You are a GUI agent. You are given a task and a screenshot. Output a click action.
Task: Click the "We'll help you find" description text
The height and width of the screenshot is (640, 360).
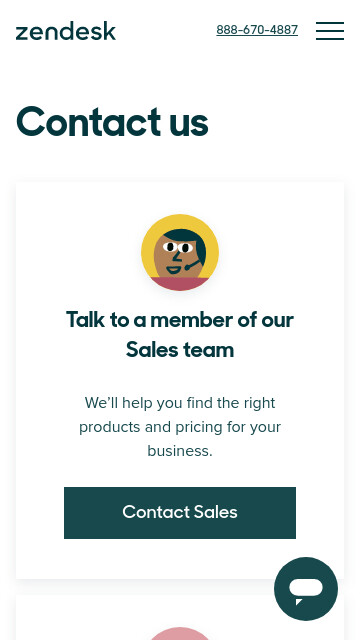coord(180,427)
